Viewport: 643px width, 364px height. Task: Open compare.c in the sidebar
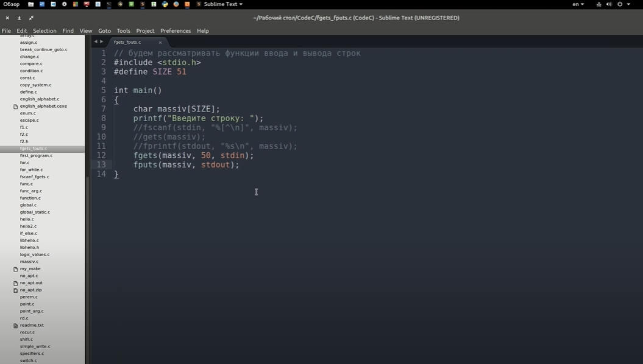(x=31, y=64)
